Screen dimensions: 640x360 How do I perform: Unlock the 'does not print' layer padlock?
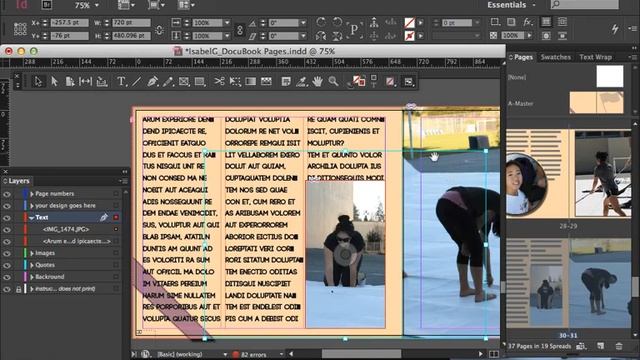coord(18,289)
